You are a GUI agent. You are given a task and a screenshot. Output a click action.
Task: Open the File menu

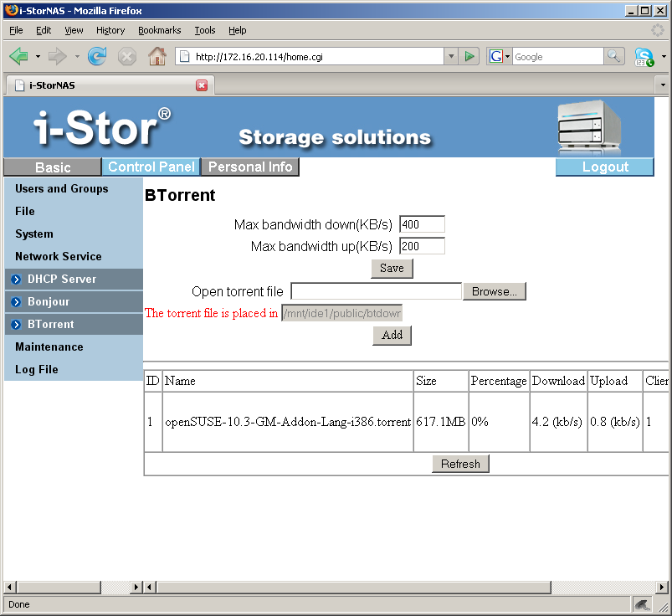[16, 30]
